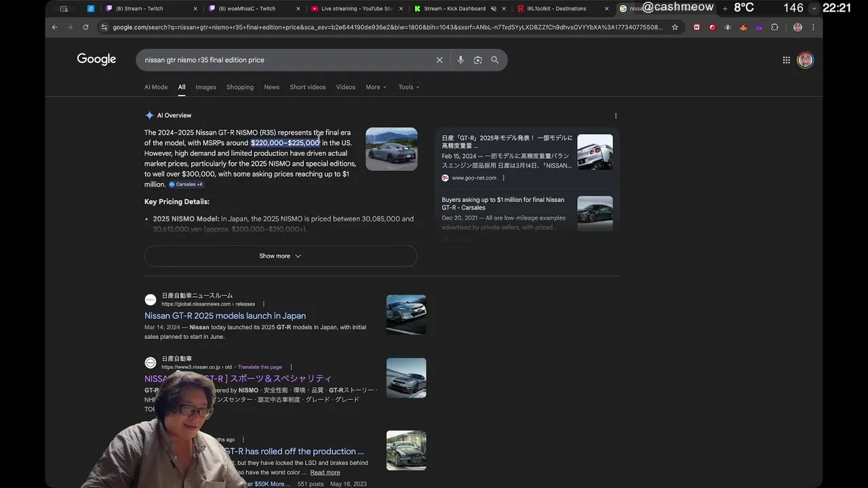Click the first red extension icon in toolbar
868x488 pixels.
pyautogui.click(x=696, y=27)
